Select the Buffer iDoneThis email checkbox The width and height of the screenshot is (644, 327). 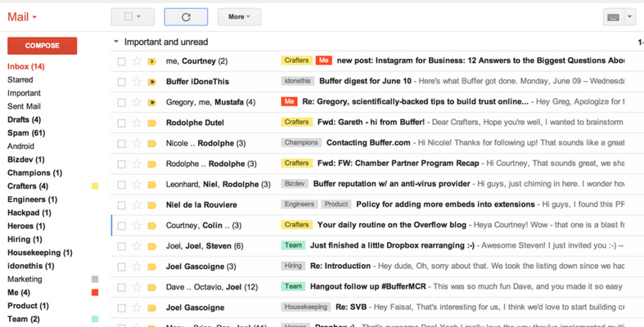click(122, 82)
